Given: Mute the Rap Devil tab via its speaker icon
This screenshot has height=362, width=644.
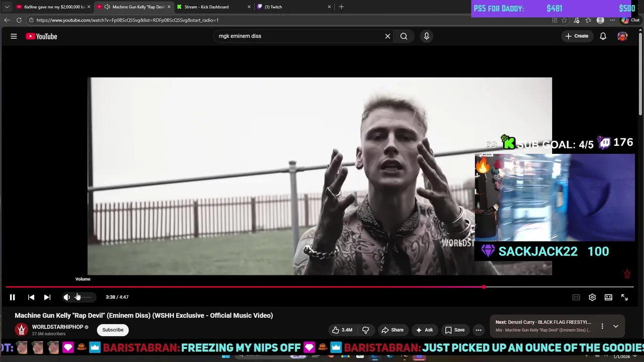Looking at the screenshot, I should coord(107,7).
